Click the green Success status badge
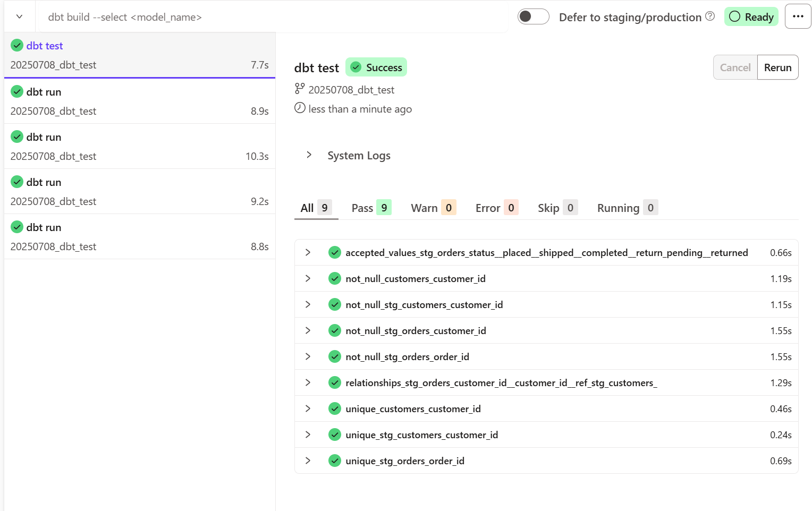Viewport: 812px width, 511px height. (376, 67)
